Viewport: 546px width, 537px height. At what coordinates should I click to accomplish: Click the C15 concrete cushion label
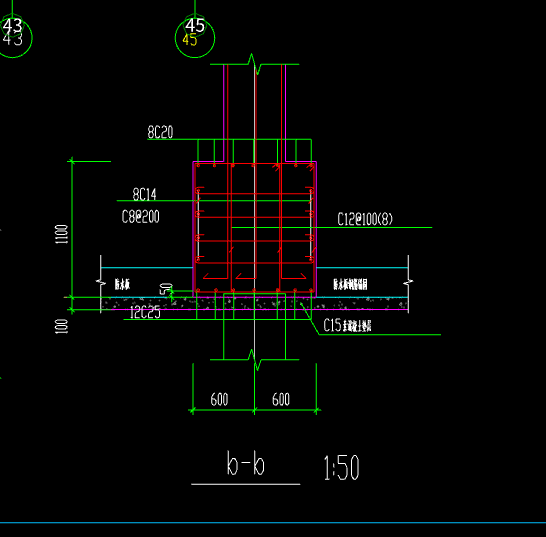(x=347, y=325)
